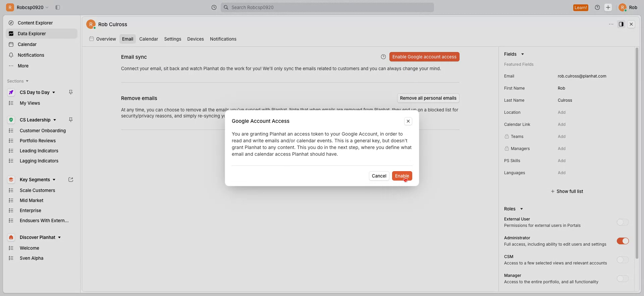Click the Notifications bell icon
This screenshot has height=296, width=644.
(11, 55)
